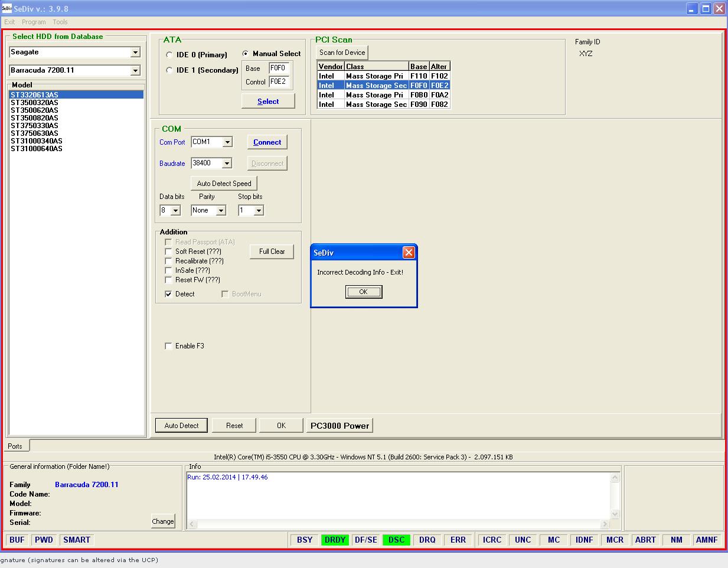The width and height of the screenshot is (728, 568).
Task: Select PCI row with base F0F0
Action: pyautogui.click(x=384, y=86)
